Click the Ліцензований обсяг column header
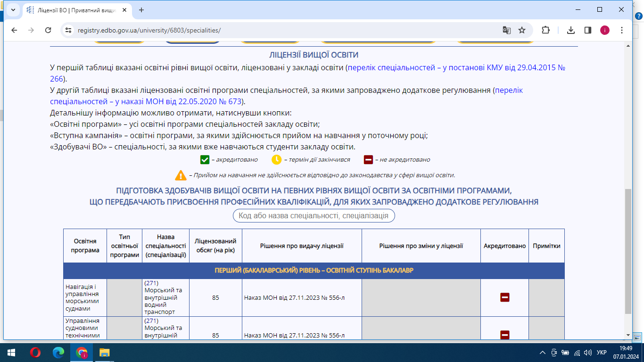The width and height of the screenshot is (644, 362). point(215,246)
